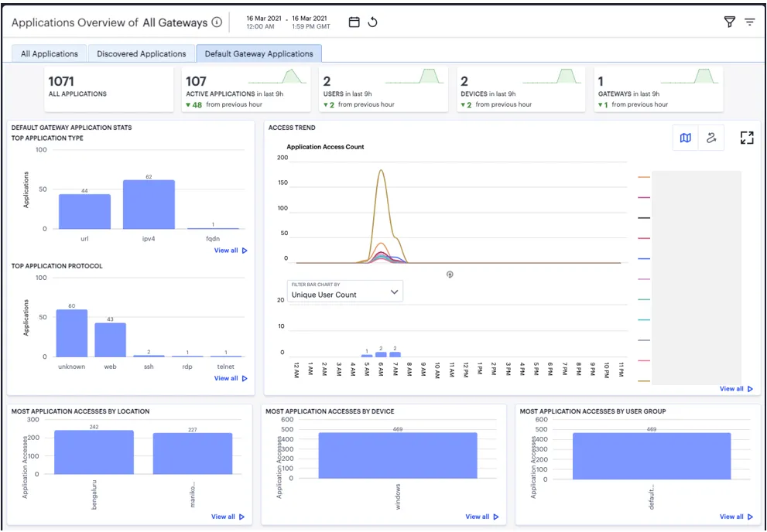Click the fqdn axis label
Image resolution: width=767 pixels, height=532 pixels.
[x=213, y=239]
